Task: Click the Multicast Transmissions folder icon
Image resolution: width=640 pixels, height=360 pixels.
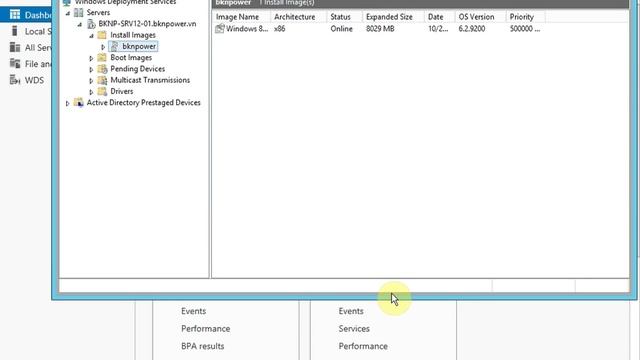Action: pyautogui.click(x=102, y=80)
